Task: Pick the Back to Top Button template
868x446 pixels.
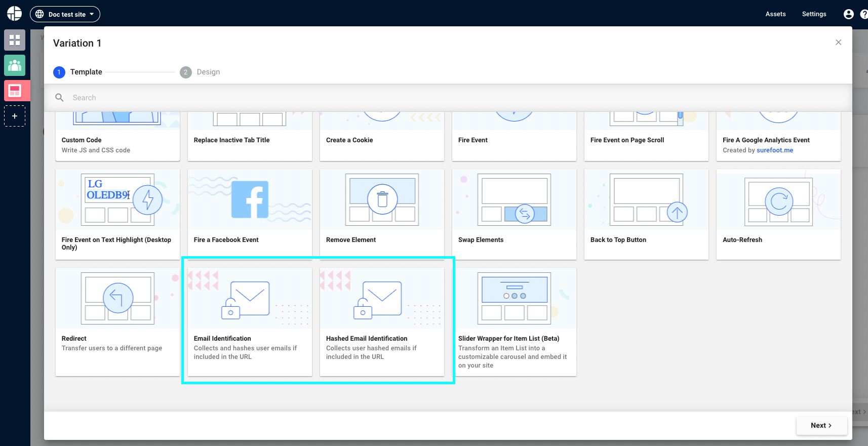Action: (646, 214)
